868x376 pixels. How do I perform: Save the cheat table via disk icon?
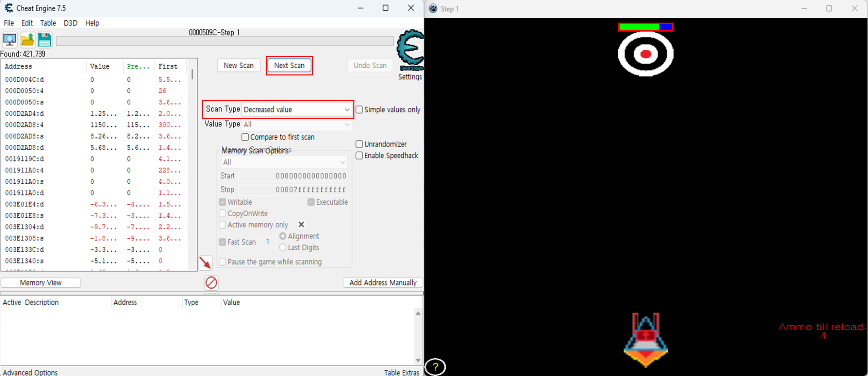[45, 40]
